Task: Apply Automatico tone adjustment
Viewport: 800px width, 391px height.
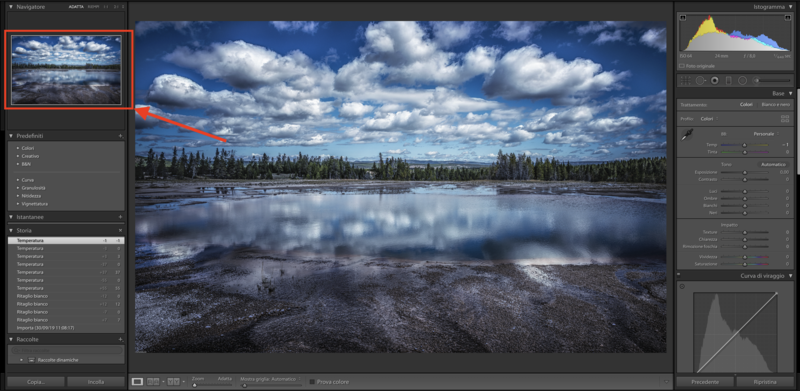Action: tap(773, 164)
